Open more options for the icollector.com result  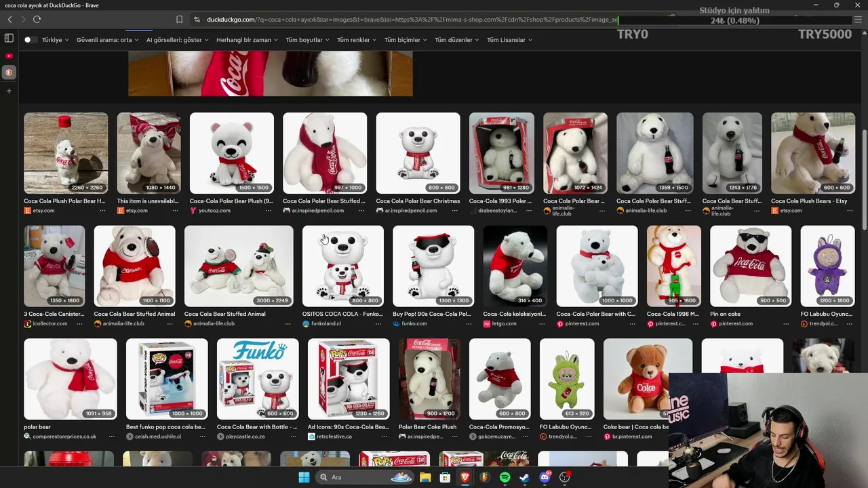point(79,324)
